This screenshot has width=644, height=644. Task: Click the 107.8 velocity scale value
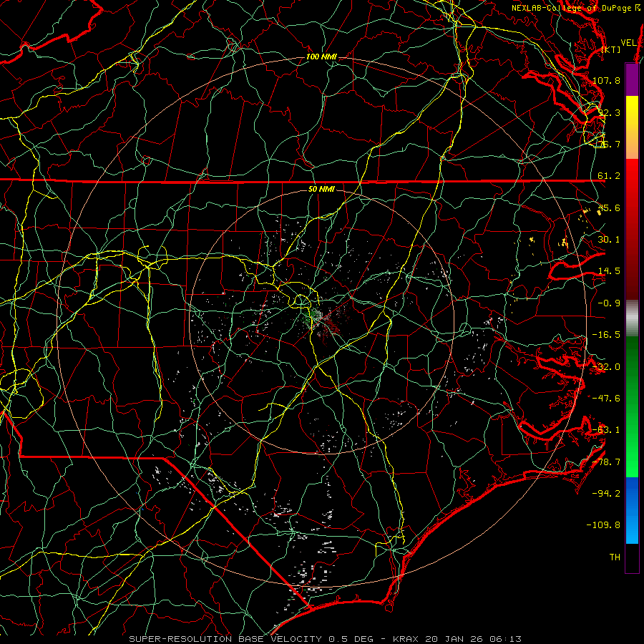tap(606, 80)
